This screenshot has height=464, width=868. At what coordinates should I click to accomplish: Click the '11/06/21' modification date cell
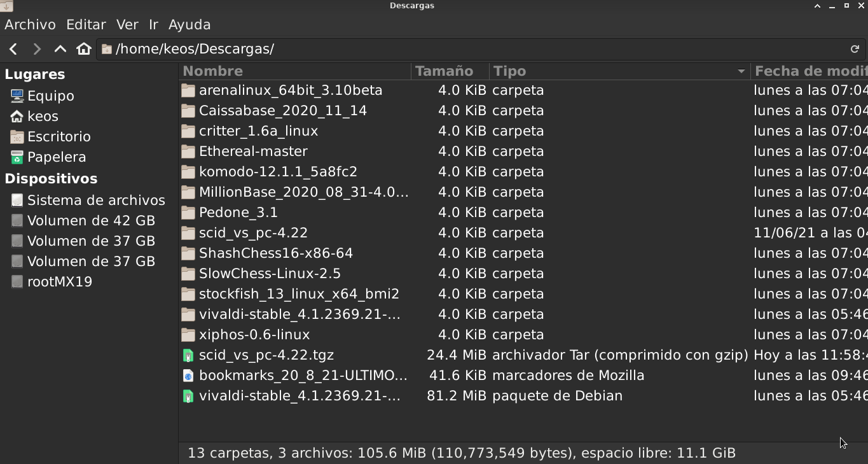(x=810, y=233)
